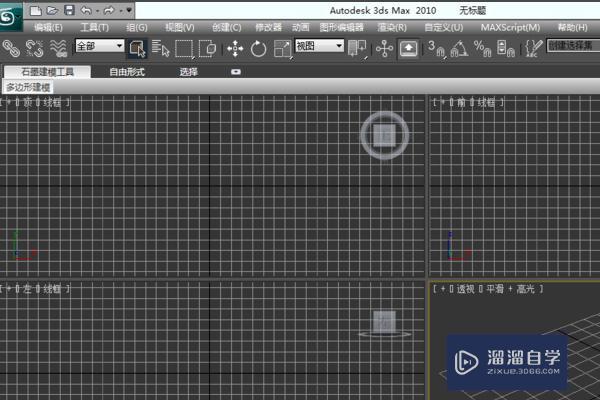Open the 图形编辑器 menu
600x400 pixels.
point(341,28)
